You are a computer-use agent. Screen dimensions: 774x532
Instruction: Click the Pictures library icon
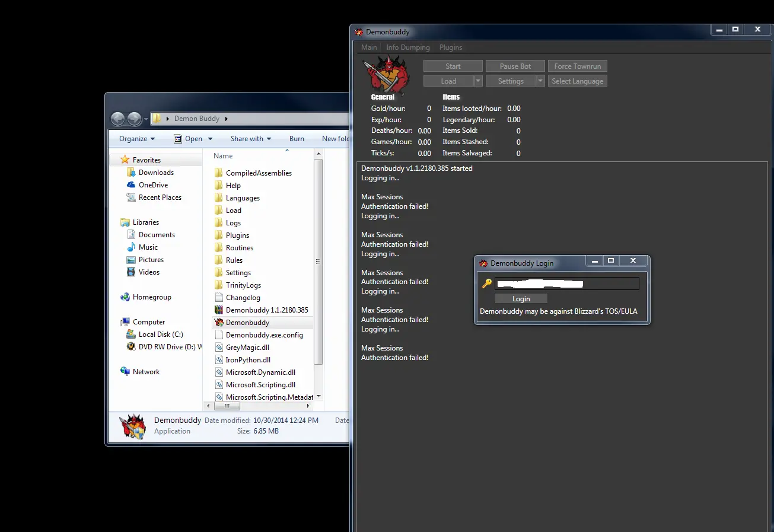click(132, 260)
